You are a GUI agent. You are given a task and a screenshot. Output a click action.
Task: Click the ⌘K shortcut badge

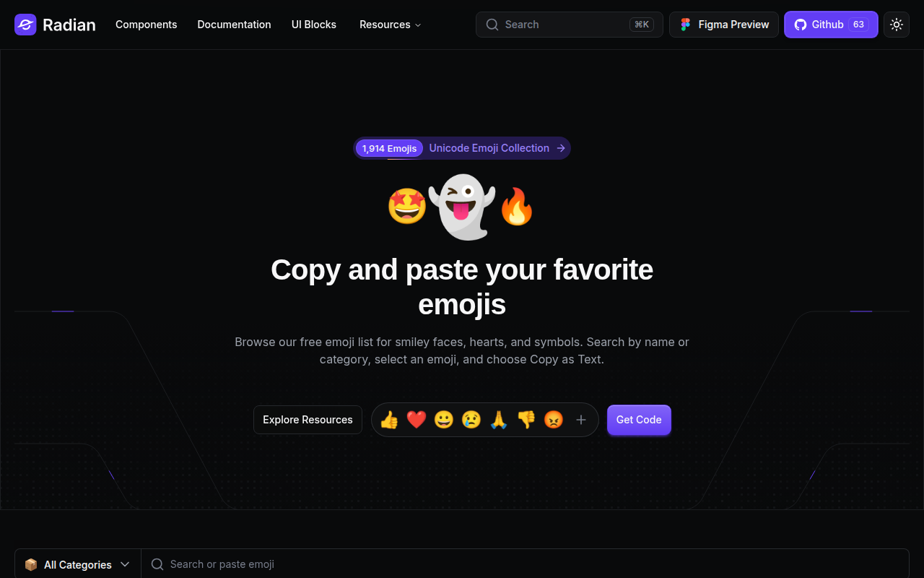coord(642,25)
